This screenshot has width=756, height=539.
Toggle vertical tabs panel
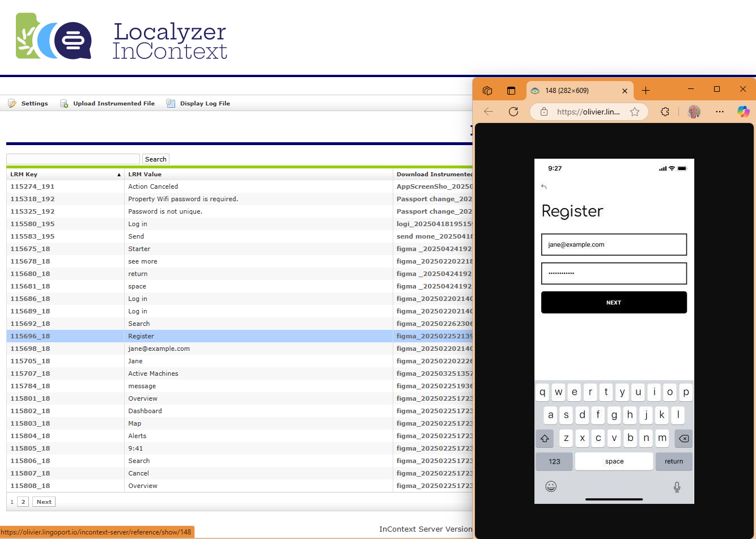coord(511,91)
